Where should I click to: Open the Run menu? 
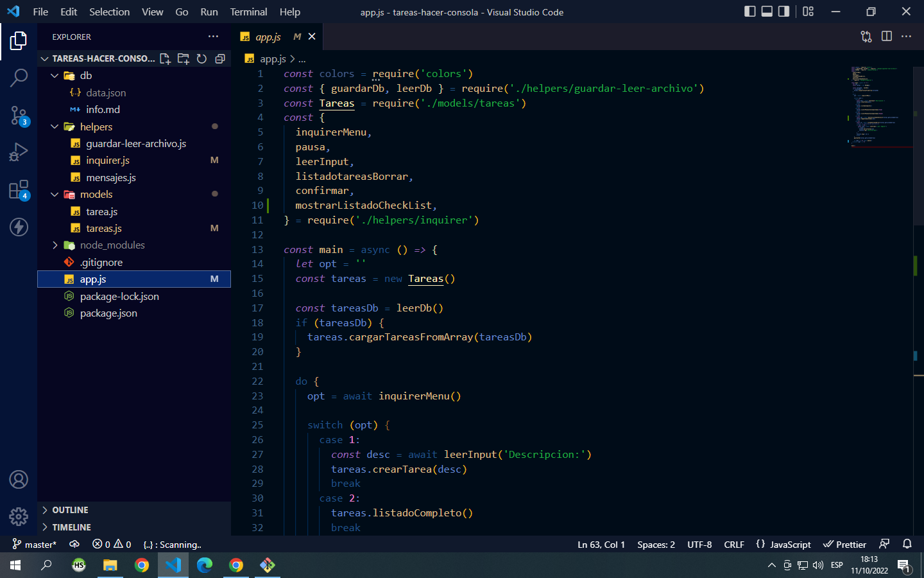point(209,12)
